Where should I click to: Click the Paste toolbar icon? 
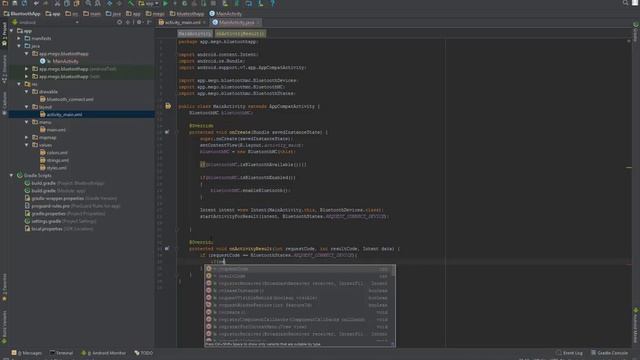[x=77, y=3]
